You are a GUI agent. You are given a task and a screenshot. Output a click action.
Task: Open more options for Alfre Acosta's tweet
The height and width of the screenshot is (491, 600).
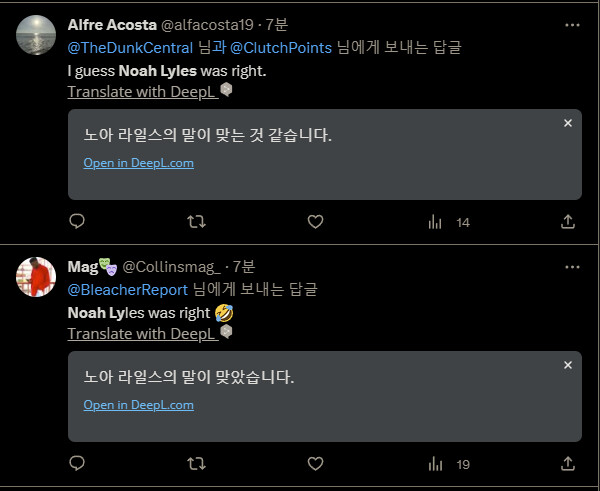point(573,24)
